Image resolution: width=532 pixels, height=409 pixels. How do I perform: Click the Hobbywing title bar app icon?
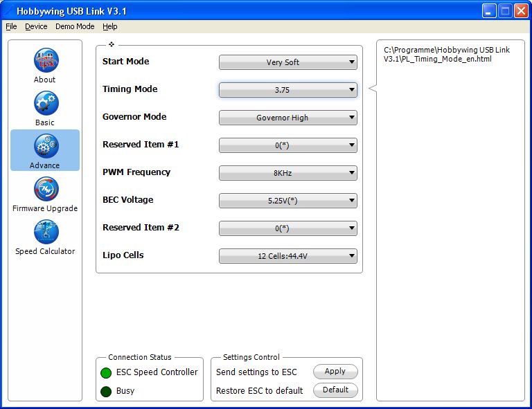8,11
